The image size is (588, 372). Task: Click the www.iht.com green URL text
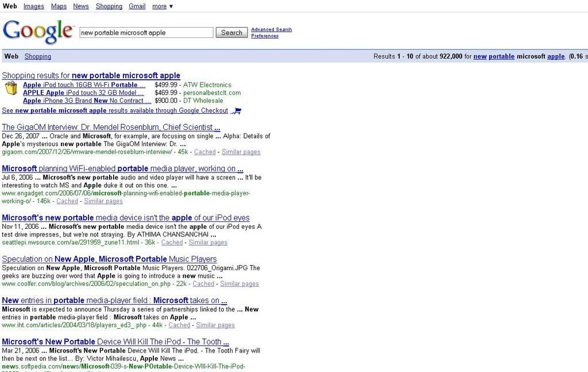tap(74, 325)
